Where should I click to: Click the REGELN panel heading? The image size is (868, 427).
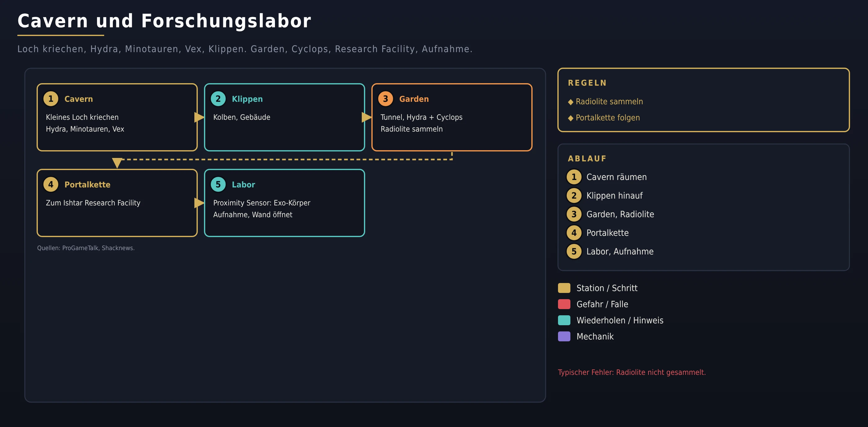click(x=587, y=83)
